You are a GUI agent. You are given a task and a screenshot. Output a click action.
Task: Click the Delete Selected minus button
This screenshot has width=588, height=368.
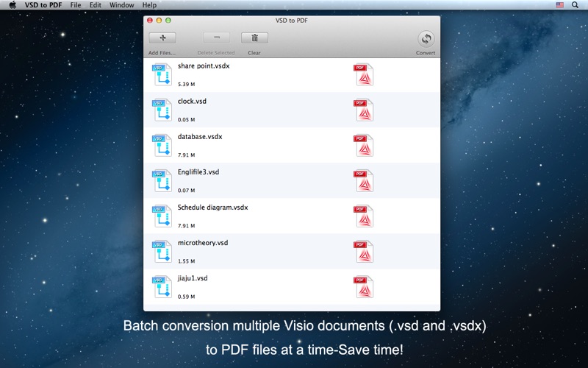click(x=216, y=38)
